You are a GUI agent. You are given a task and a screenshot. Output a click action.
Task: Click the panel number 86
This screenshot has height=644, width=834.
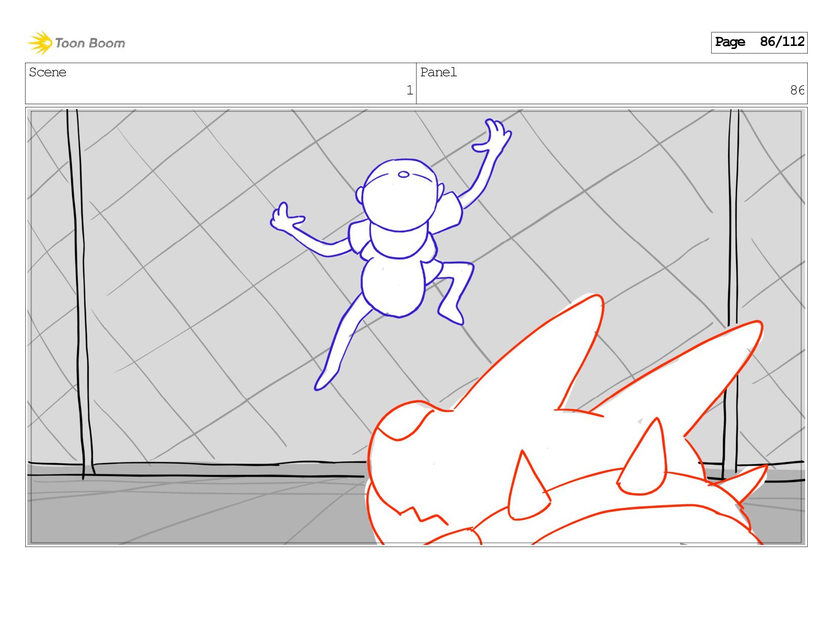pos(797,90)
